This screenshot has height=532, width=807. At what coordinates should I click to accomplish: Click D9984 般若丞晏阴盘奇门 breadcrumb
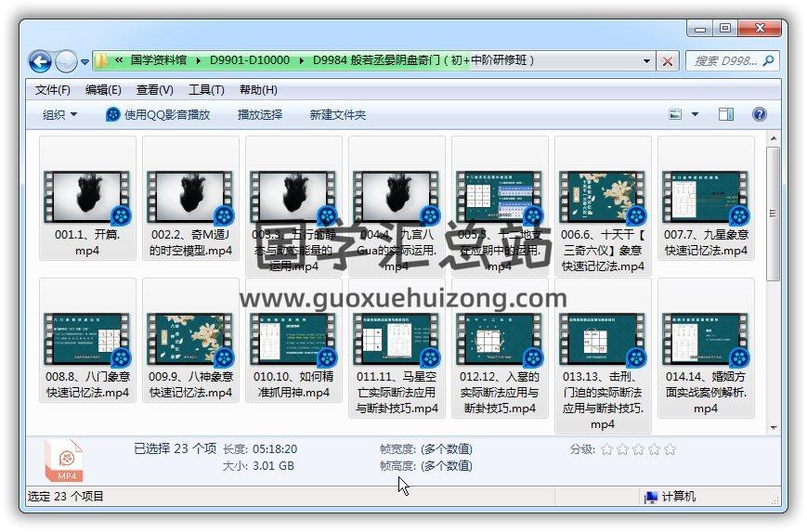pos(423,60)
